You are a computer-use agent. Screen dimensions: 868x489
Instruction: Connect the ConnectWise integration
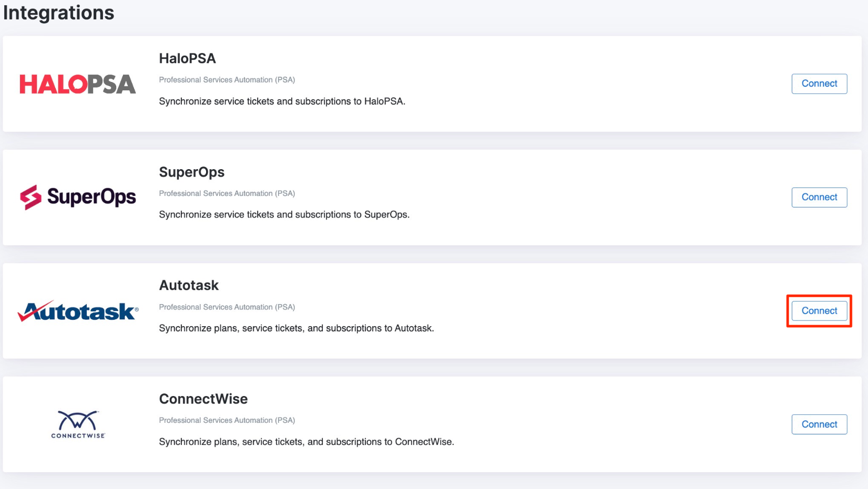[x=819, y=424]
